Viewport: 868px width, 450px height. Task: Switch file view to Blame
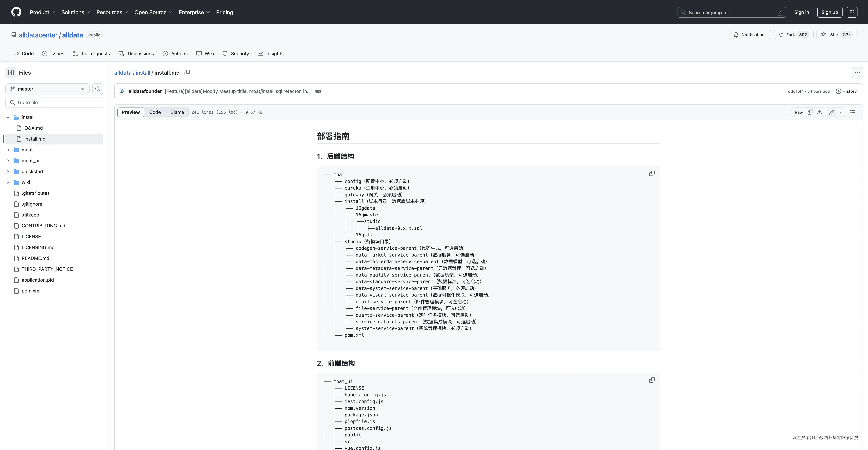point(177,112)
